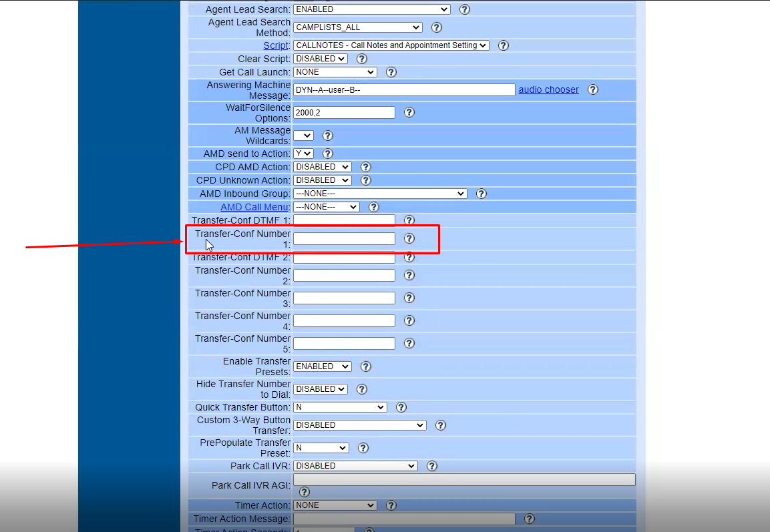Open help for Enable Transfer Presets
The height and width of the screenshot is (532, 770).
tap(366, 366)
